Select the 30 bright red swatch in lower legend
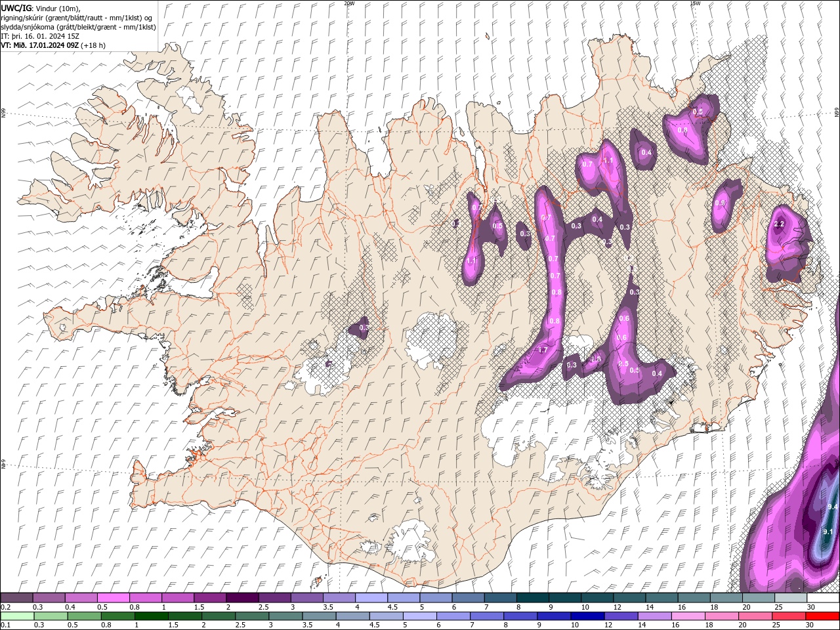840x630 pixels. [x=822, y=616]
